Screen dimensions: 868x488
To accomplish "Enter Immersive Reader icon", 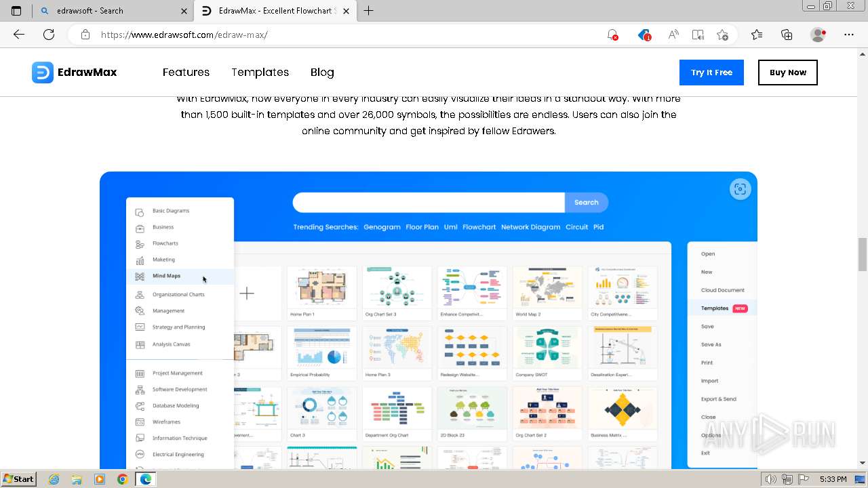I will point(698,35).
